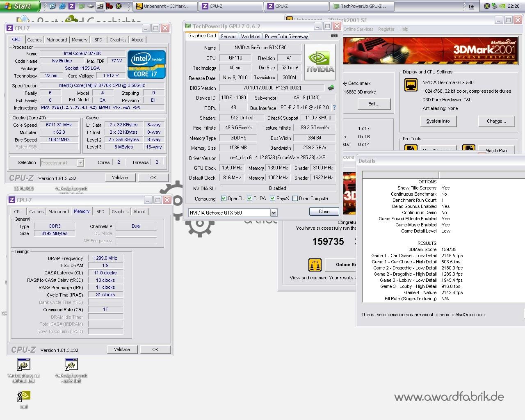Click OK in the bottom CPU-Z window
This screenshot has width=525, height=420.
155,349
